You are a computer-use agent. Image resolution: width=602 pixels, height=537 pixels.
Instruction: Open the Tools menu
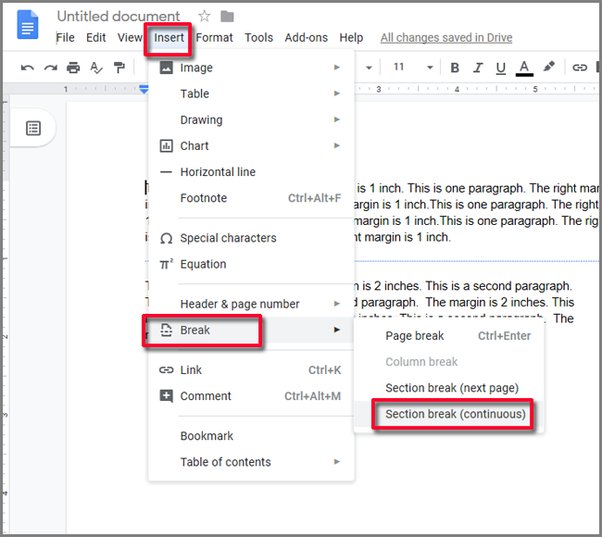259,38
